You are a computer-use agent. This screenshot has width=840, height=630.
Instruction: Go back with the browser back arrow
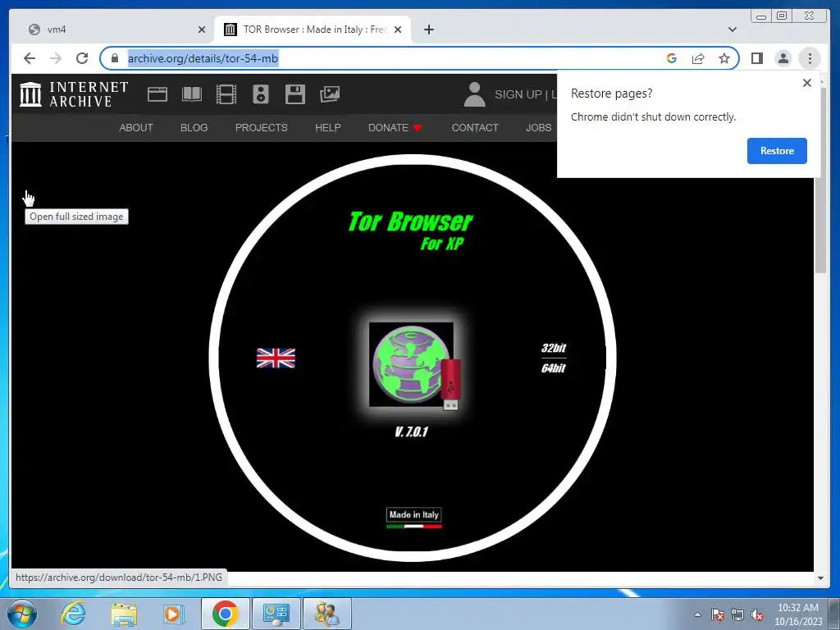click(30, 58)
